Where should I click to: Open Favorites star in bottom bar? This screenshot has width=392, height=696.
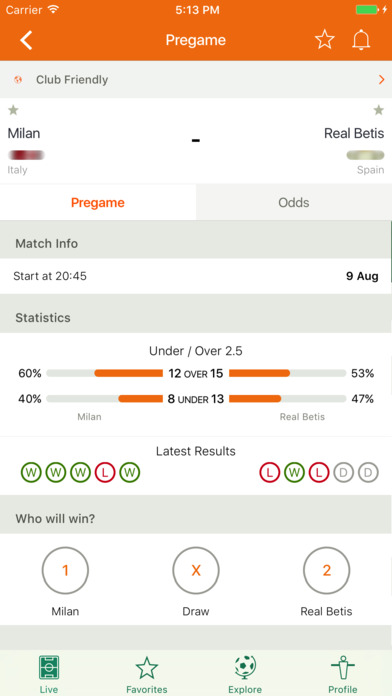[x=147, y=668]
